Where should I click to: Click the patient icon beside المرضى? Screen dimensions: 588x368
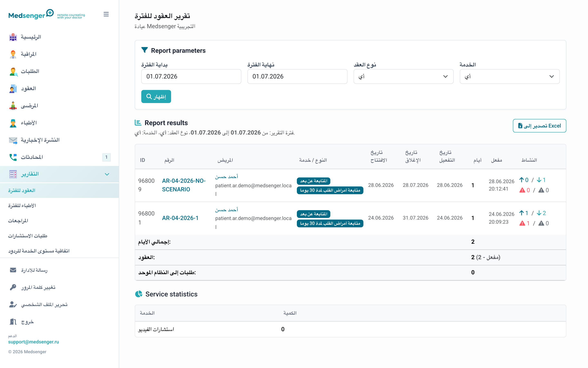click(x=13, y=106)
